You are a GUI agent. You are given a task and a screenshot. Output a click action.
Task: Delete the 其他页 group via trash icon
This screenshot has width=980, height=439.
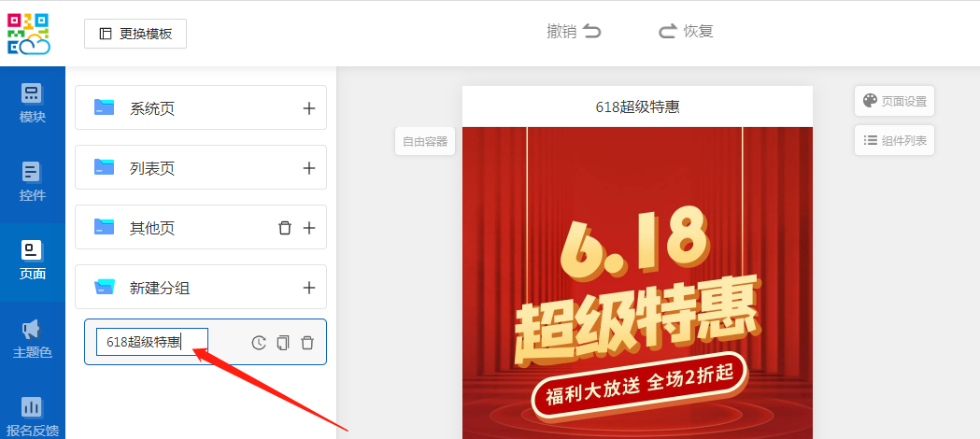click(285, 228)
